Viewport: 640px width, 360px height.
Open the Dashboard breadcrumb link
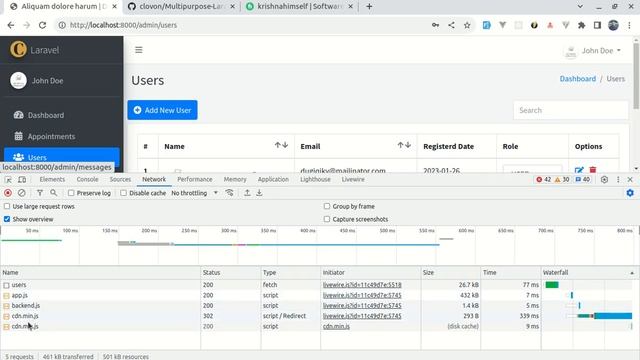point(578,79)
